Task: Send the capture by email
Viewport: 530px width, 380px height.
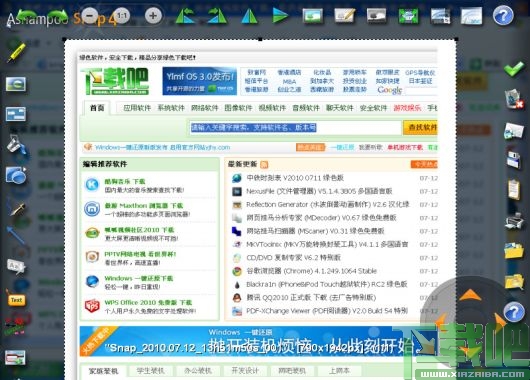Action: coord(514,130)
